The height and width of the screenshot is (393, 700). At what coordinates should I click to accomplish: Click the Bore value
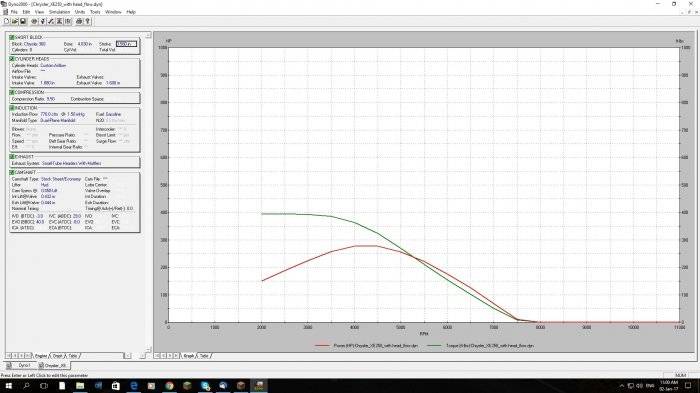[84, 44]
